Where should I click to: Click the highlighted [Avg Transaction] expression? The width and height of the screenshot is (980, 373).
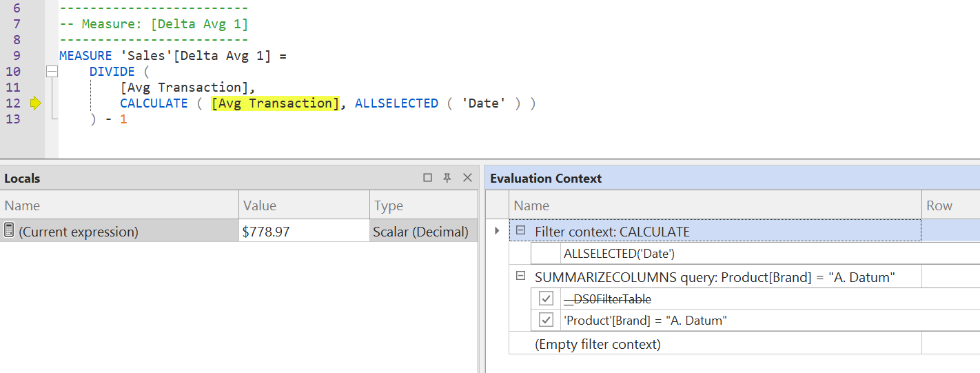(275, 103)
